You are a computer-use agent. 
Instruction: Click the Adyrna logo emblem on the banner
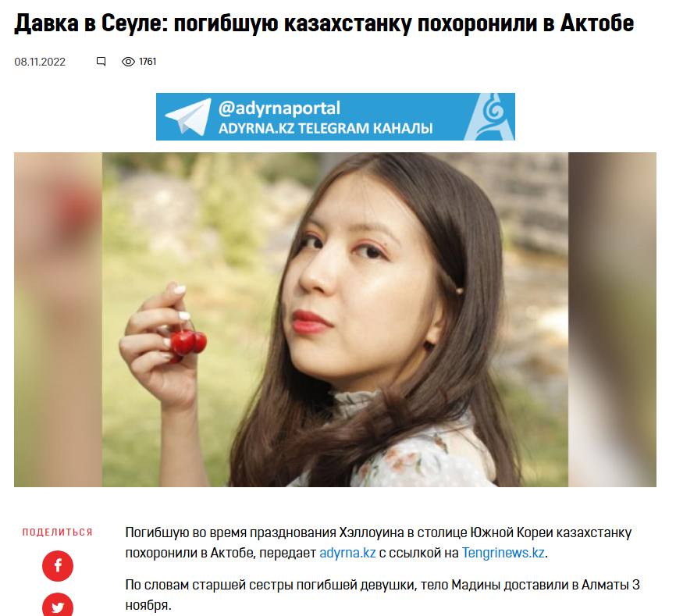point(492,117)
